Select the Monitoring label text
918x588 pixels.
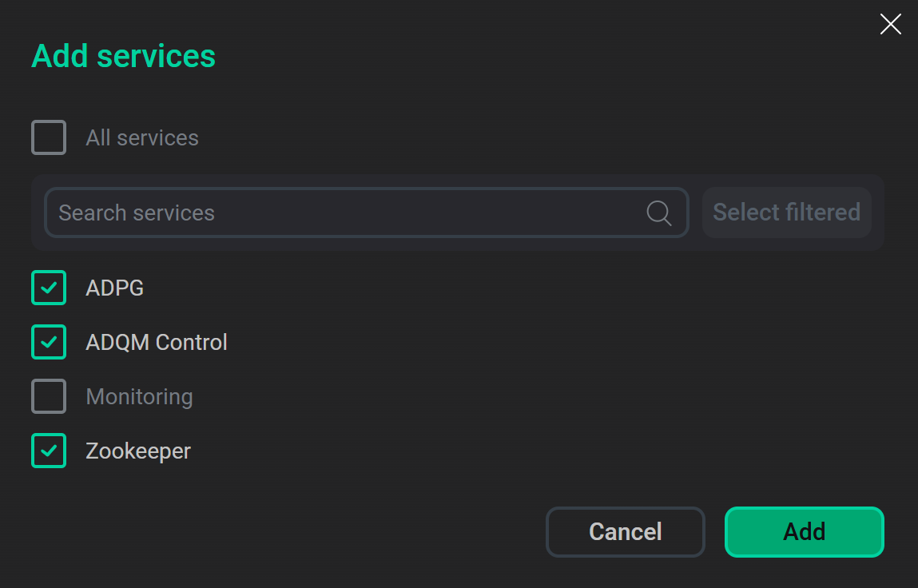click(139, 396)
